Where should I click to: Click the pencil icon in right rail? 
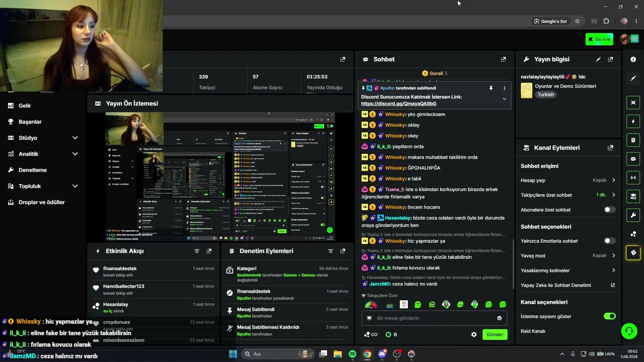(x=633, y=78)
